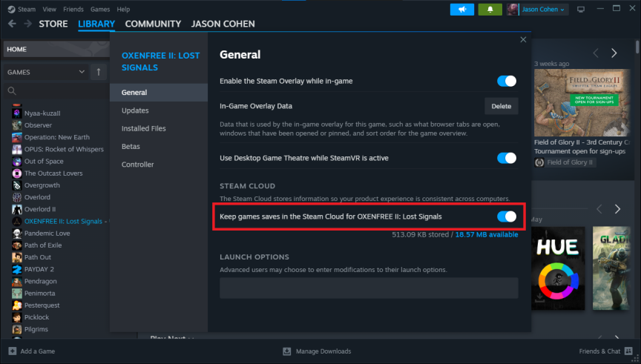This screenshot has width=641, height=364.
Task: Click the Add a Game plus icon
Action: [x=13, y=351]
